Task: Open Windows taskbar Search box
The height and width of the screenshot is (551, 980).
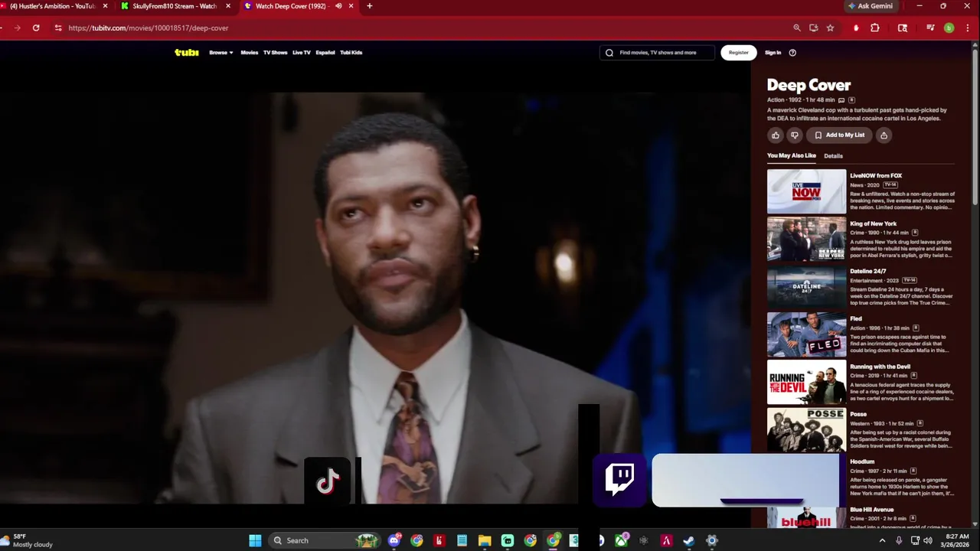Action: tap(325, 540)
